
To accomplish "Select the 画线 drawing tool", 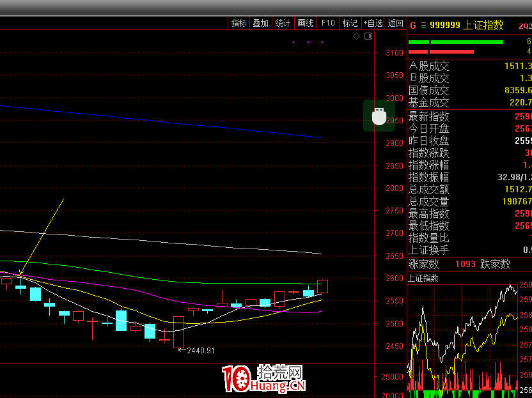I will click(305, 23).
